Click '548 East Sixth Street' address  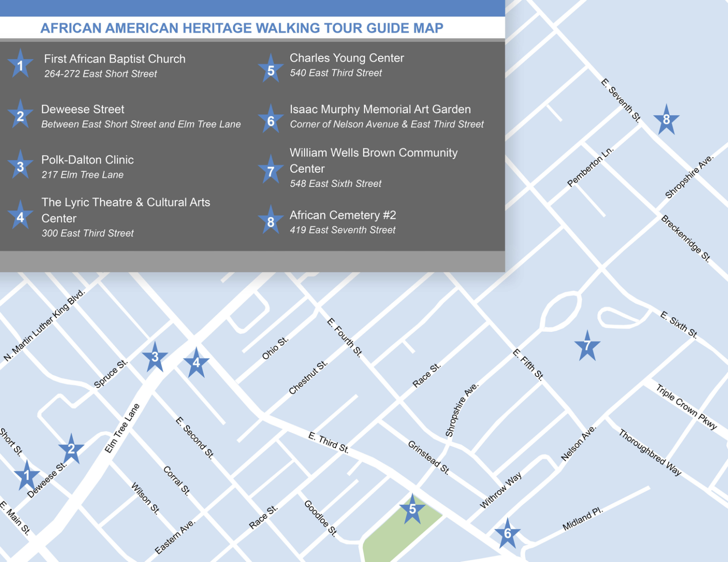[x=336, y=184]
